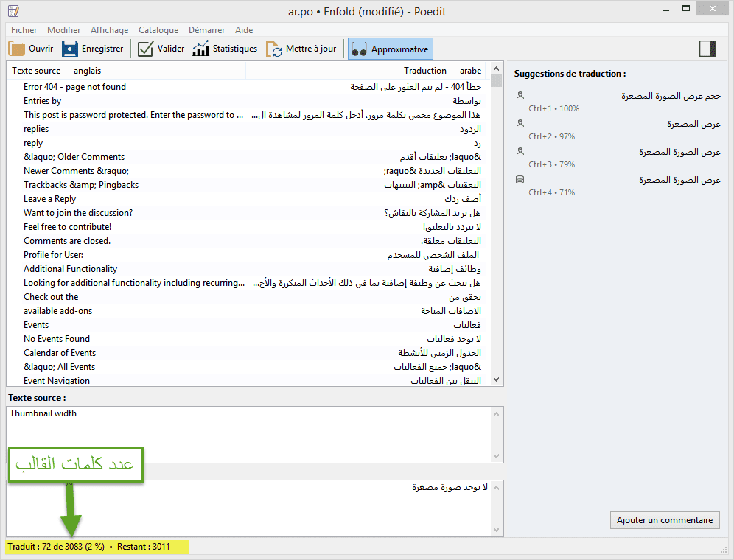
Task: Open the Fichier menu
Action: [24, 30]
